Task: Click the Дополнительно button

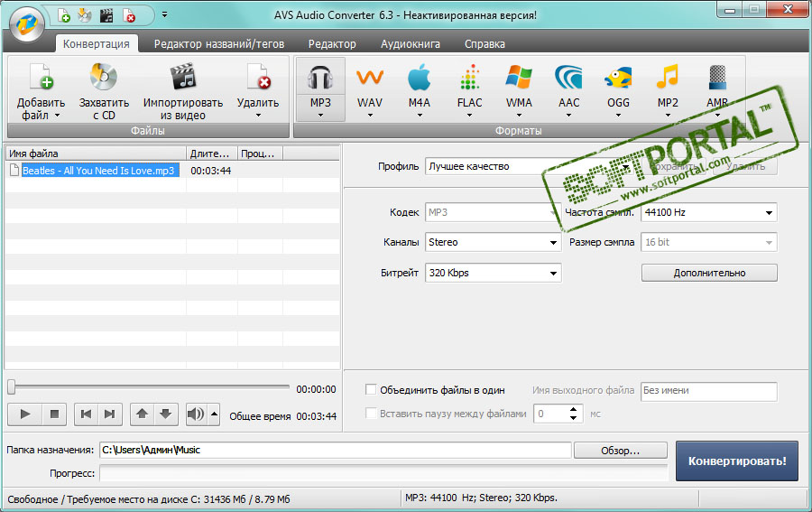Action: pos(709,273)
